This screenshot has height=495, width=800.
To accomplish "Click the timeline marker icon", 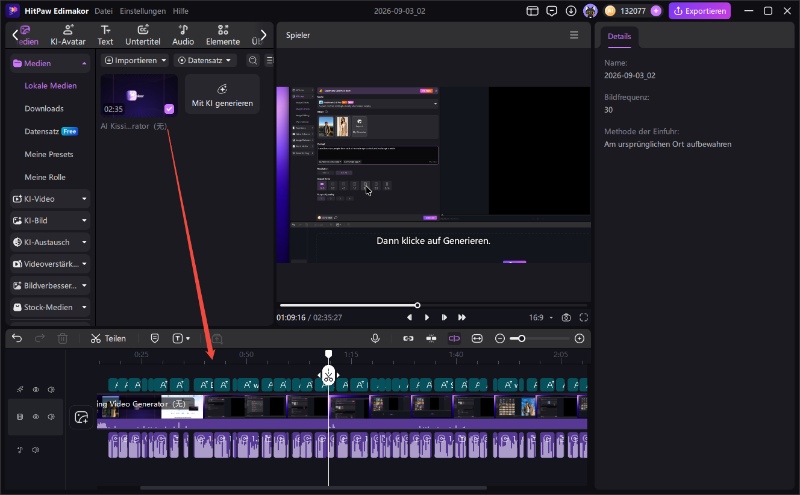I will (x=155, y=338).
